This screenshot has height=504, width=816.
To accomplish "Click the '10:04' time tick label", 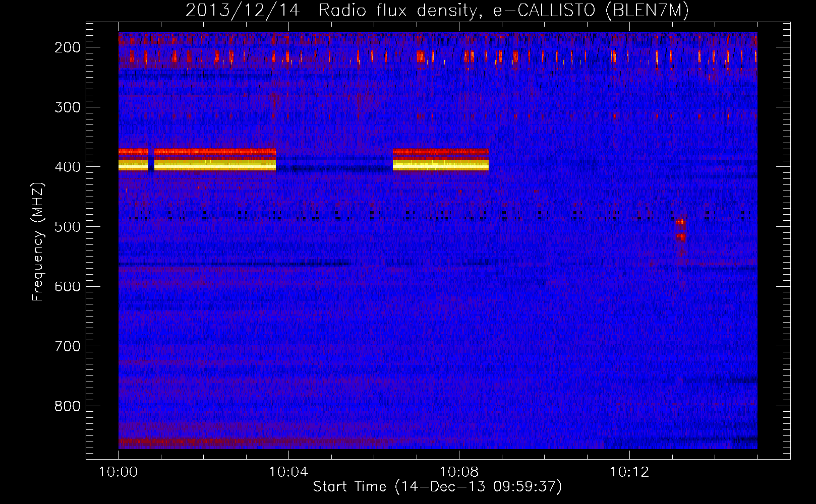I will point(288,472).
